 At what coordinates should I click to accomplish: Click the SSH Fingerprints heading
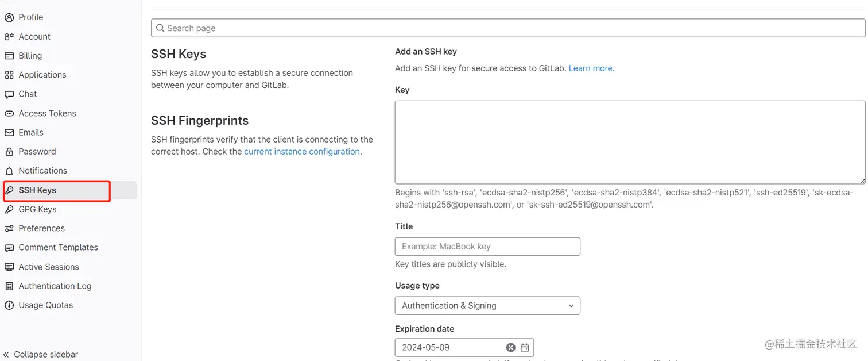(x=200, y=121)
